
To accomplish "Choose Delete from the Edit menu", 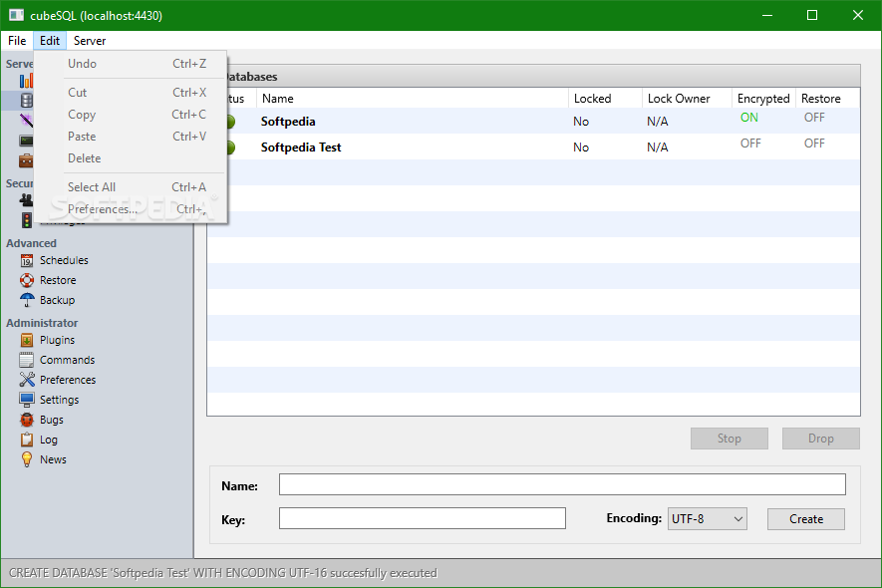I will 131,158.
